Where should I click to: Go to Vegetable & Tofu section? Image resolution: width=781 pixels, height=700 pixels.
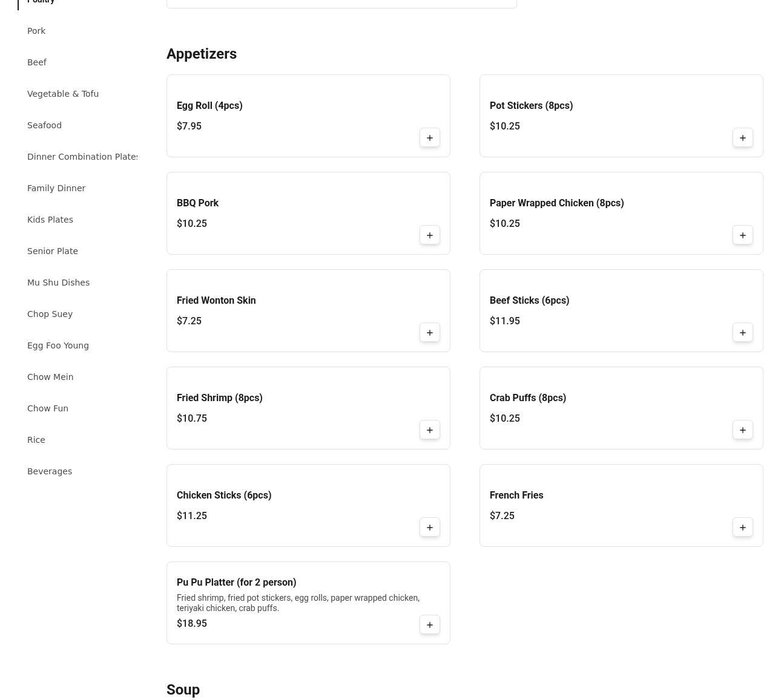63,94
